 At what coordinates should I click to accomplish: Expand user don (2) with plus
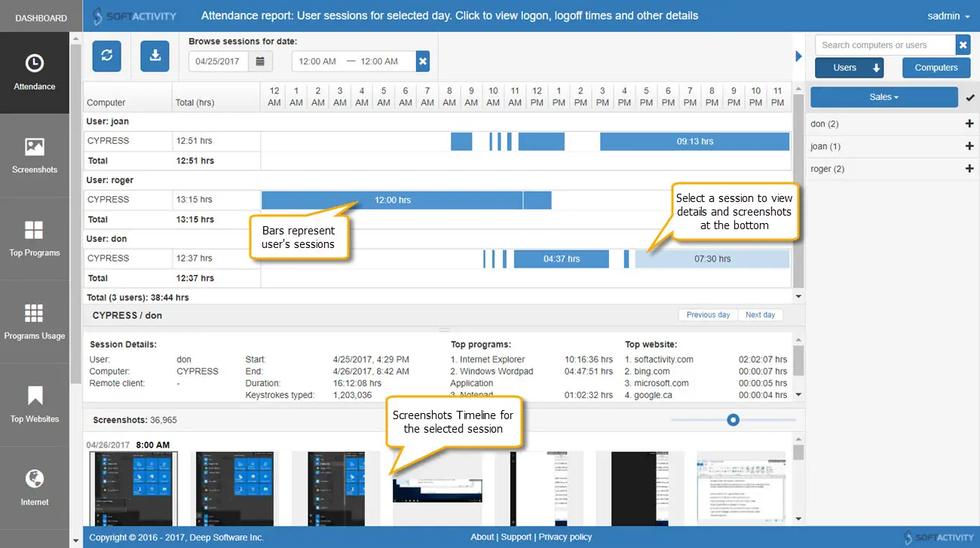(x=969, y=124)
